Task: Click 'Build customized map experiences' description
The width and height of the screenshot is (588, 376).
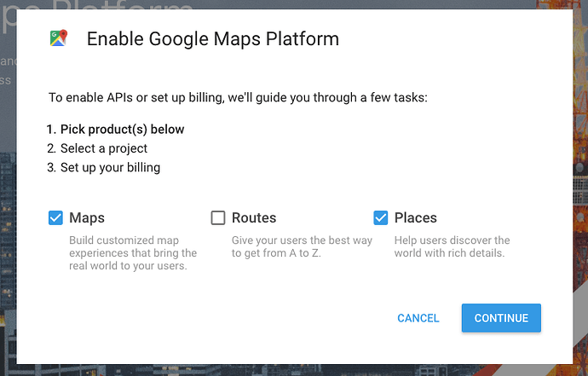Action: tap(133, 253)
